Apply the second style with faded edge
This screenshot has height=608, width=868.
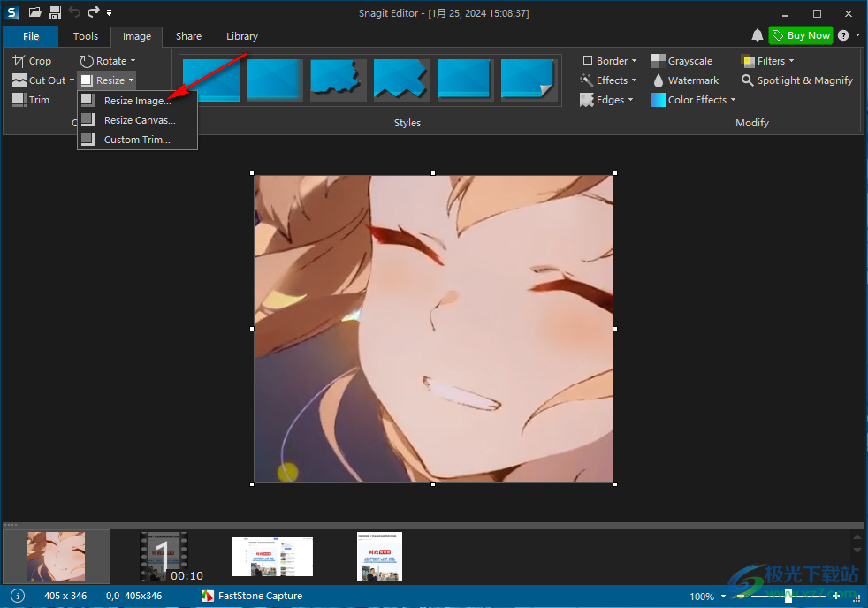point(275,80)
